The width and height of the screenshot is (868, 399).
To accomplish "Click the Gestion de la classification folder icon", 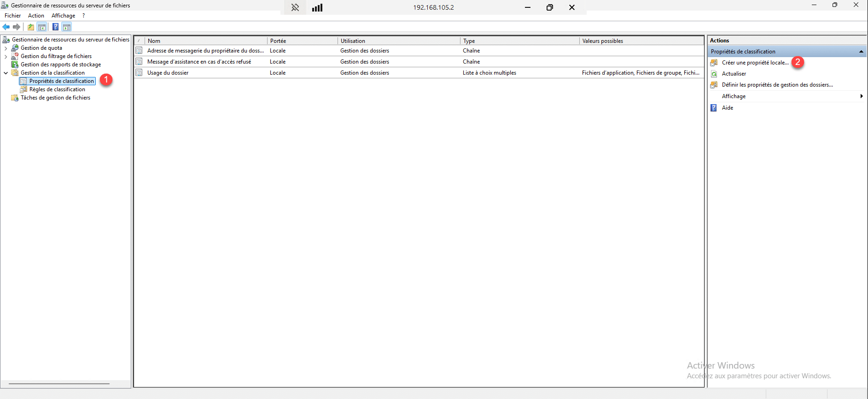I will pyautogui.click(x=15, y=73).
